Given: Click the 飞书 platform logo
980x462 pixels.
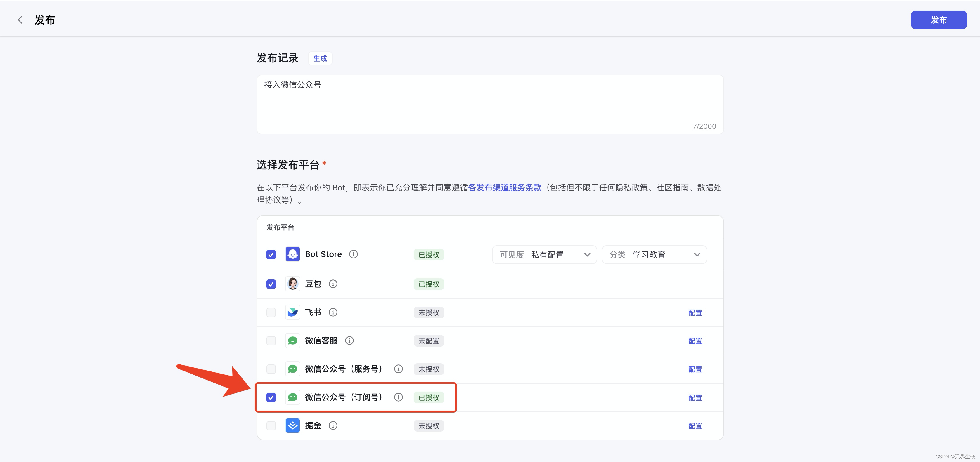Looking at the screenshot, I should (x=292, y=312).
